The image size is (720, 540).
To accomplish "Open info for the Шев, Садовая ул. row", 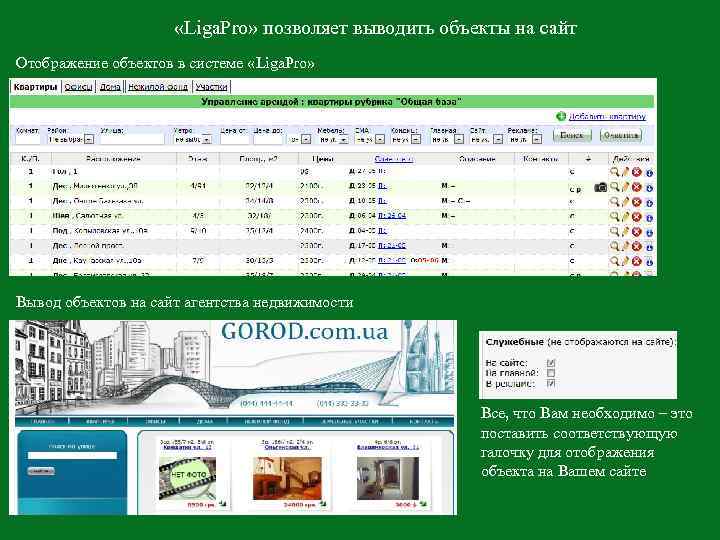I will click(x=649, y=218).
